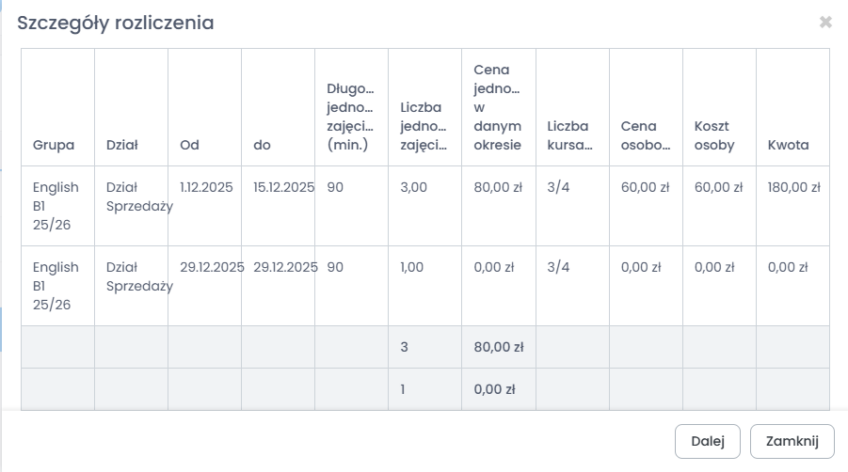
Task: Select the Dział column header
Action: tap(122, 147)
